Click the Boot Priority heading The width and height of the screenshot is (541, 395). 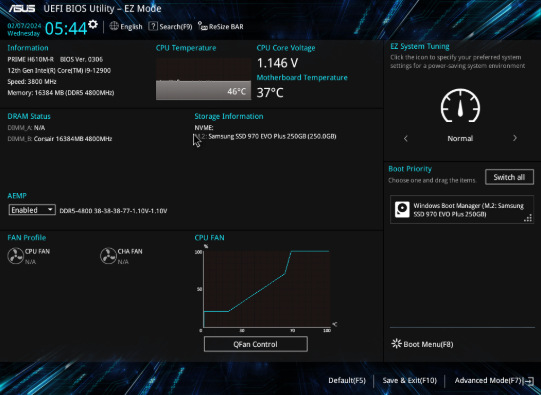coord(410,169)
